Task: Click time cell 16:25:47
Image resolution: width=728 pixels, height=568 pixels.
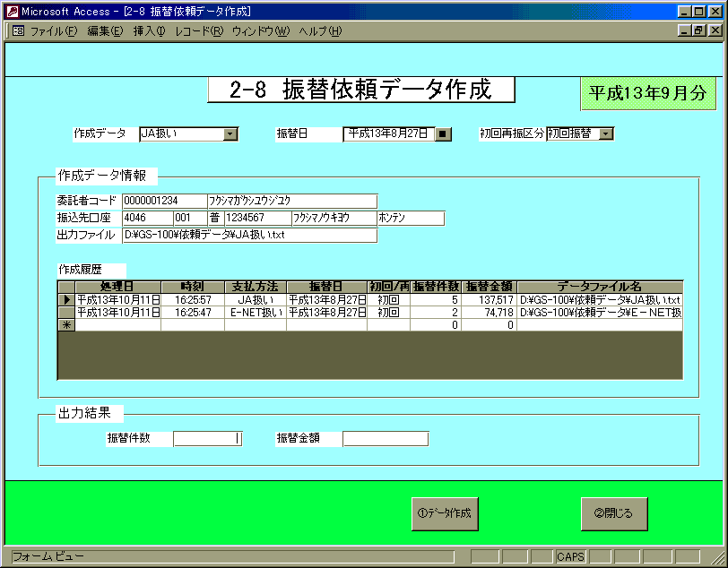Action: [x=193, y=313]
